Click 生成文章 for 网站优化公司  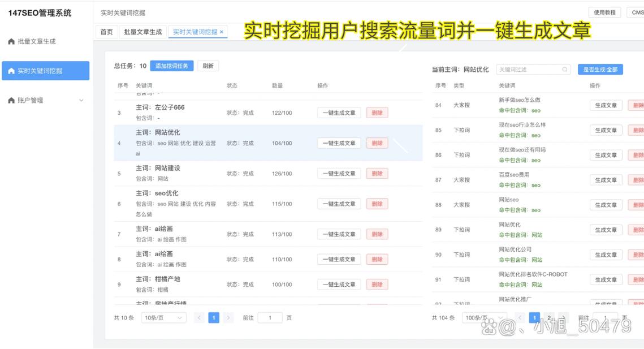click(606, 255)
